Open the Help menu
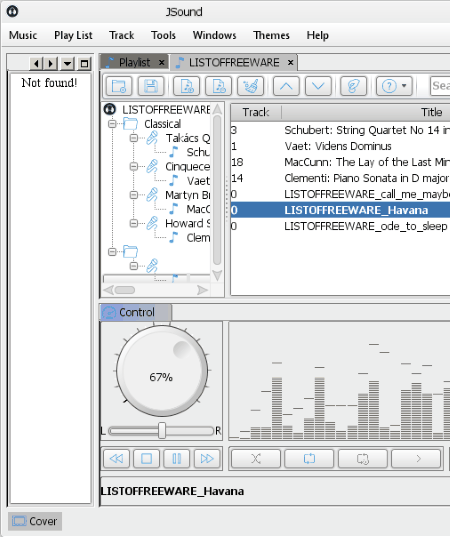 [317, 35]
